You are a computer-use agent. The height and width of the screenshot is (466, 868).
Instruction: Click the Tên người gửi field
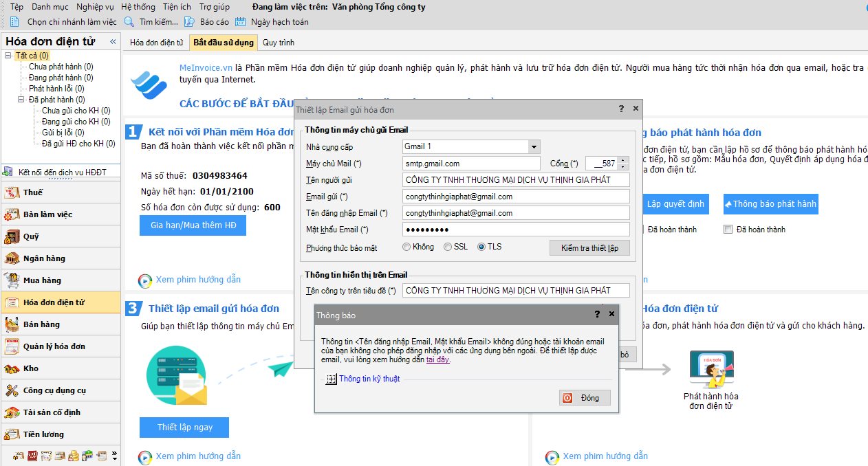pyautogui.click(x=517, y=180)
